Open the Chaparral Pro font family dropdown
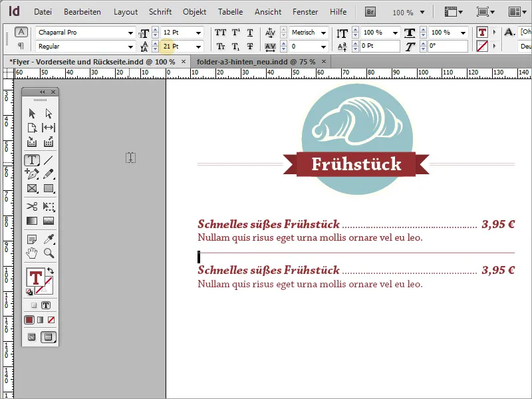The image size is (532, 399). (130, 33)
